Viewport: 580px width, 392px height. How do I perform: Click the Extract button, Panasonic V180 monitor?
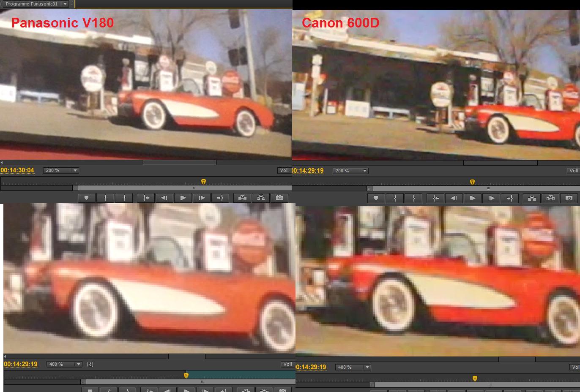tap(261, 198)
